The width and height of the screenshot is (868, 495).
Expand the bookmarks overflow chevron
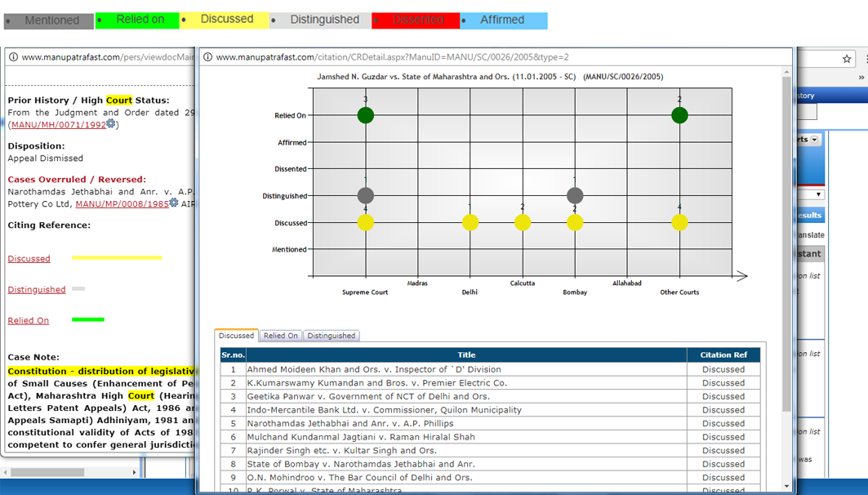[861, 78]
